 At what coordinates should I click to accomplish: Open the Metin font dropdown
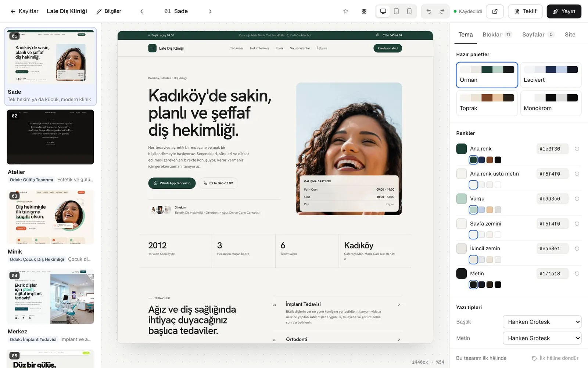(x=542, y=338)
